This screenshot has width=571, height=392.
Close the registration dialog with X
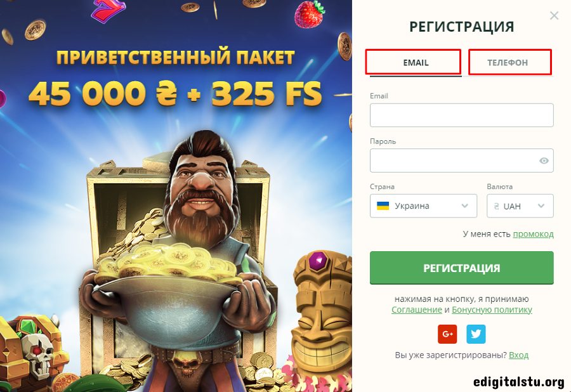(554, 16)
